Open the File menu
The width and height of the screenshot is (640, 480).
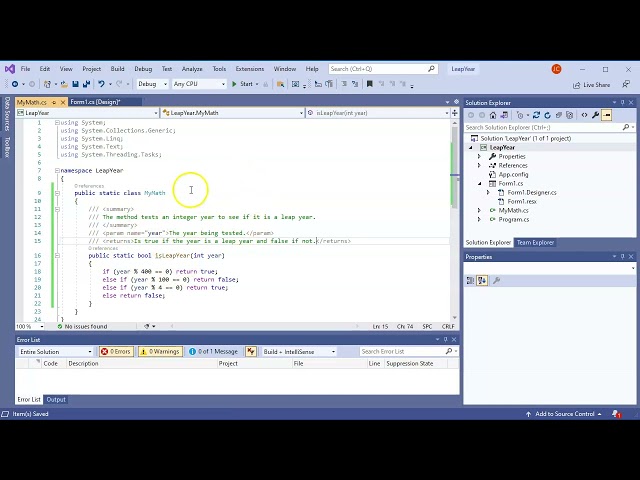(25, 69)
